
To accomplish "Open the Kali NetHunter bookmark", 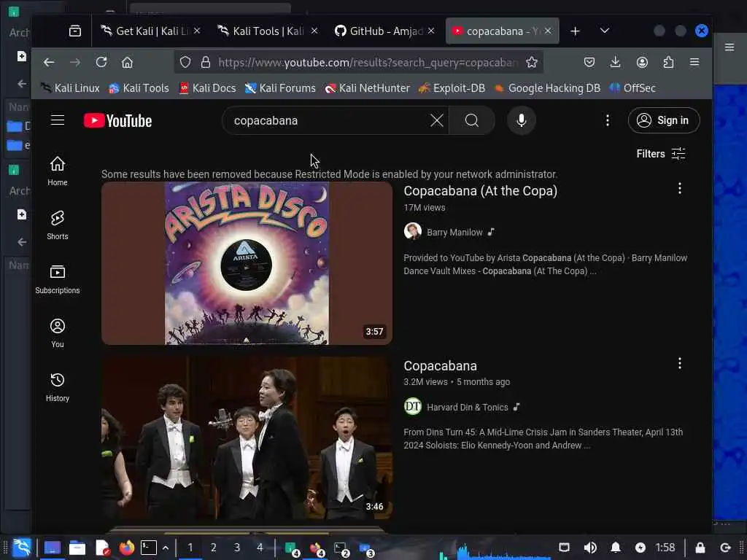I will (368, 88).
